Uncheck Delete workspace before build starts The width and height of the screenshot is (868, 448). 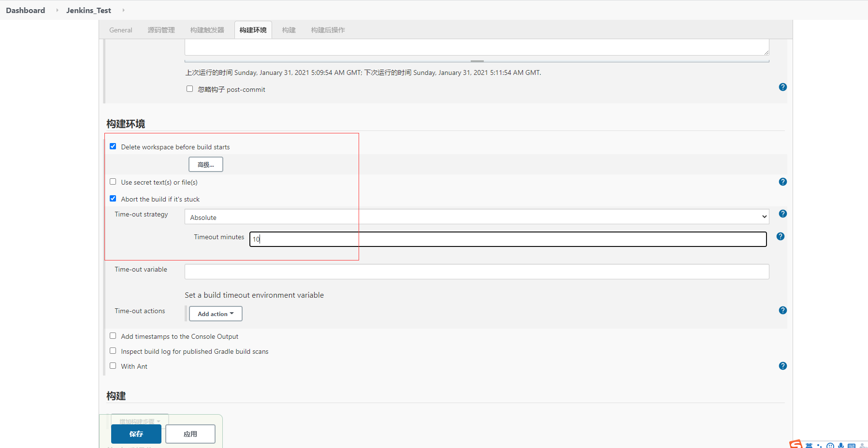(x=113, y=146)
